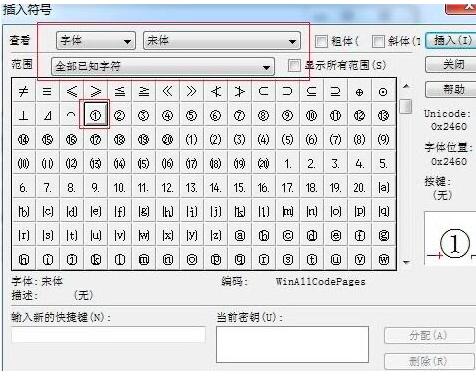Select the much-less-than ≪ symbol
The image size is (476, 377).
tap(167, 91)
